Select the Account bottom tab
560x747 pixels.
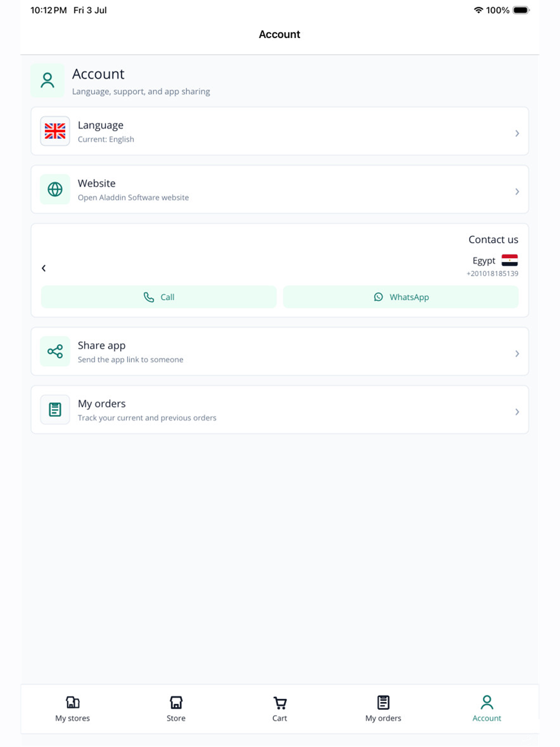(487, 708)
